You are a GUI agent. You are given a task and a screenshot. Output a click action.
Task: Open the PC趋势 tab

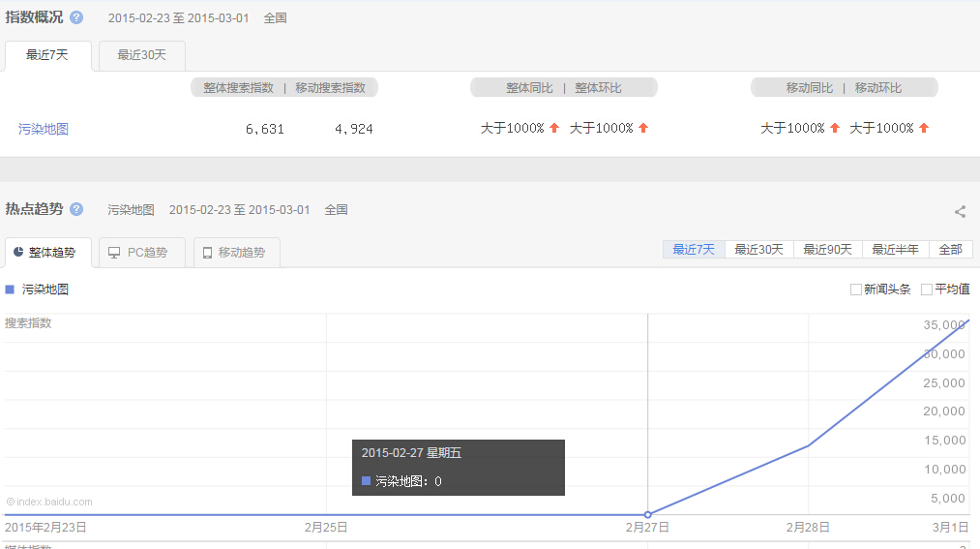tap(142, 253)
